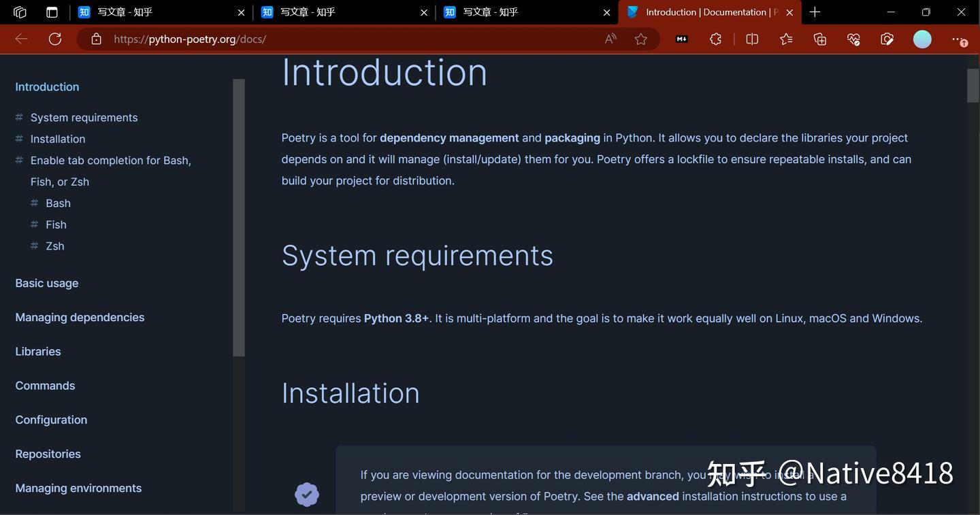The height and width of the screenshot is (515, 980).
Task: Click the Installation page heading
Action: [350, 393]
